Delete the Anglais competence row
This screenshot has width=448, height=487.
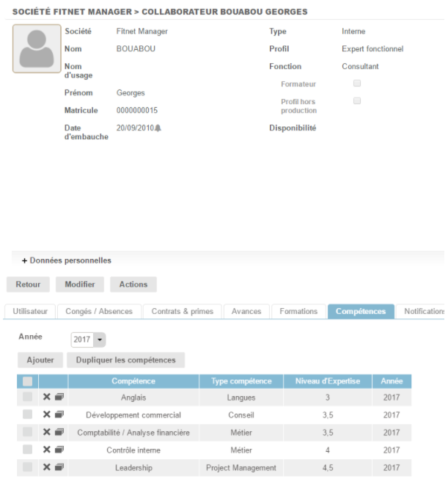47,397
